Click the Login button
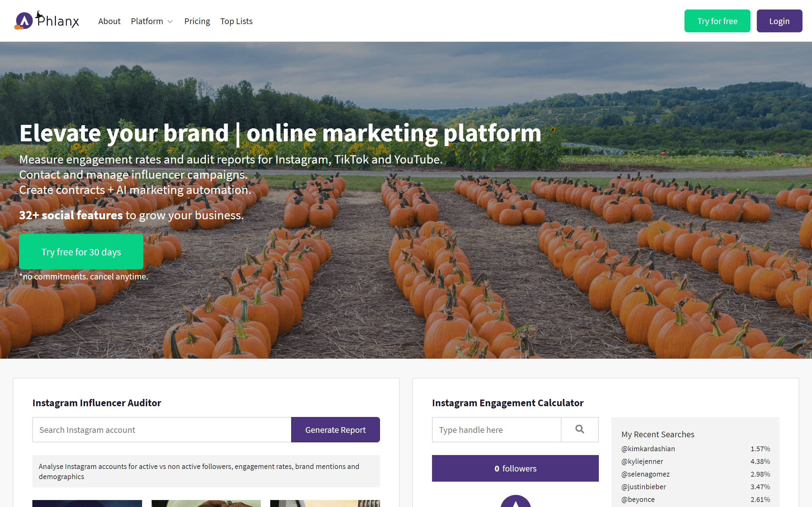812x507 pixels. [779, 21]
